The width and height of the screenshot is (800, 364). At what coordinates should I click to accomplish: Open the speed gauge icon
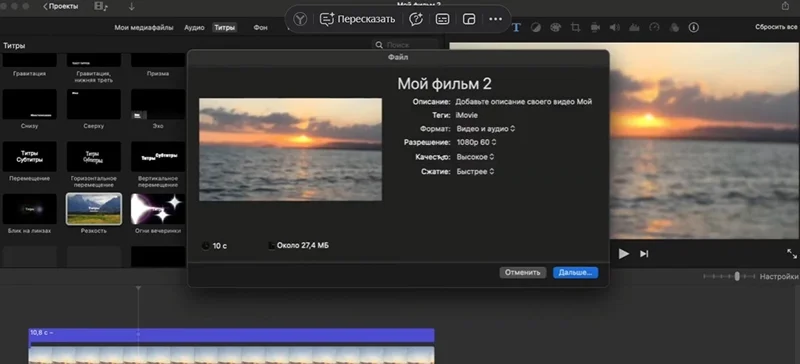coord(655,28)
